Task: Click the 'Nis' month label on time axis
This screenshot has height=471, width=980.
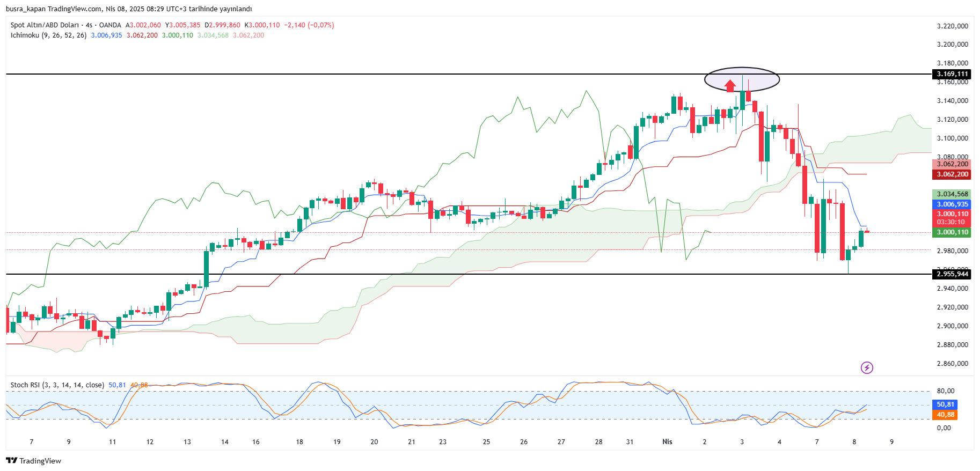Action: coord(667,442)
